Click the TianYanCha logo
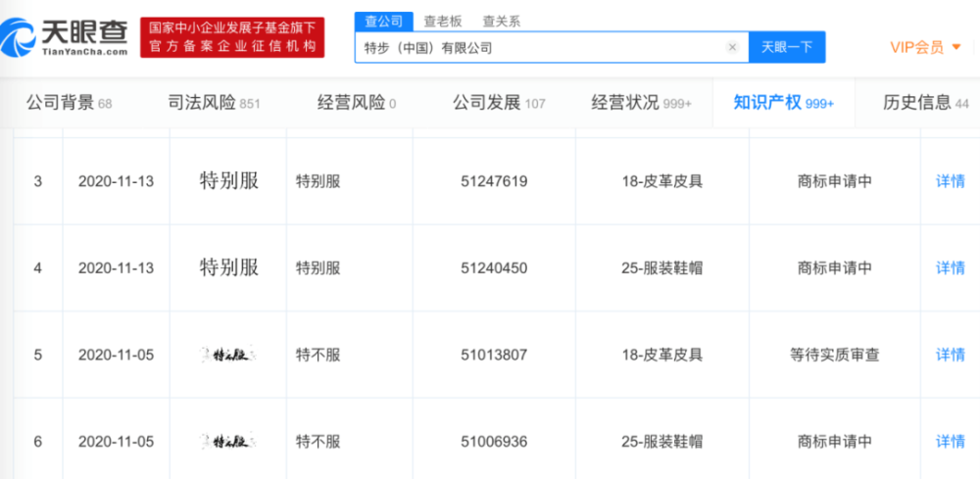Viewport: 980px width, 479px height. pyautogui.click(x=65, y=37)
